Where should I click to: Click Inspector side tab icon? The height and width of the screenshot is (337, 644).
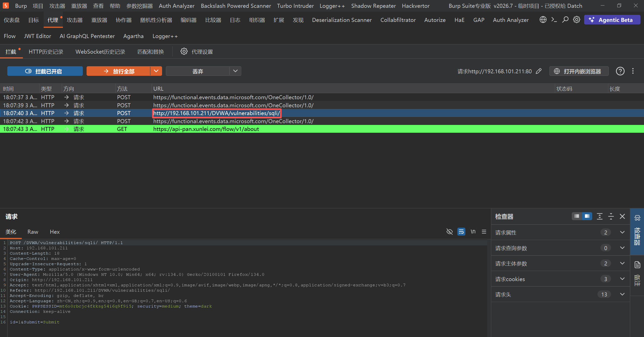[637, 232]
